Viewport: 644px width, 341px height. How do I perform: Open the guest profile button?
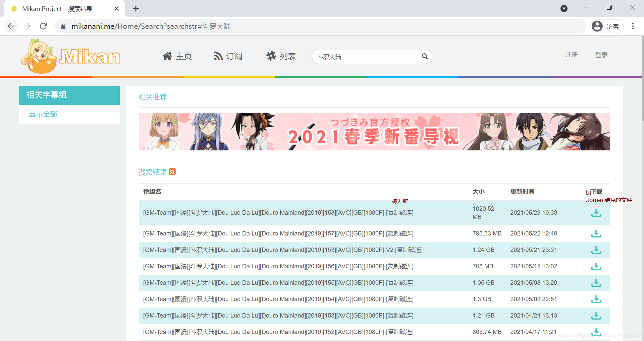(606, 26)
